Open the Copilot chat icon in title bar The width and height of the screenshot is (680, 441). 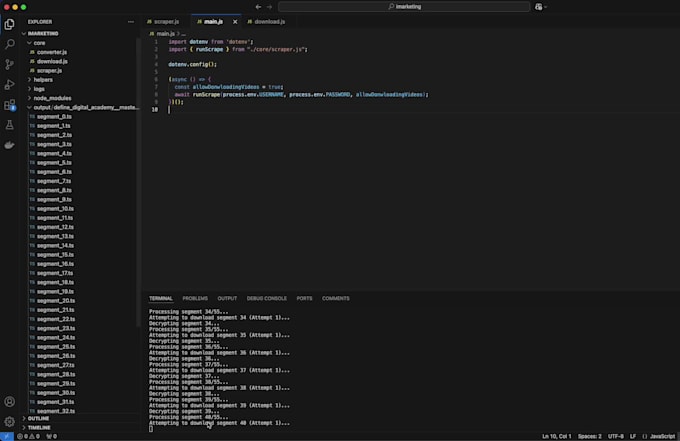(x=538, y=7)
